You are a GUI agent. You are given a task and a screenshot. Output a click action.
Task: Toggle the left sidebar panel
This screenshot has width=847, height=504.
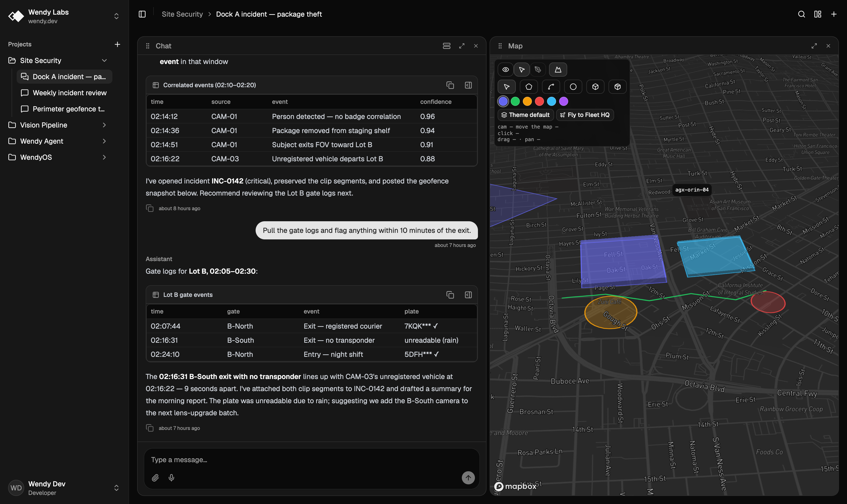point(142,14)
